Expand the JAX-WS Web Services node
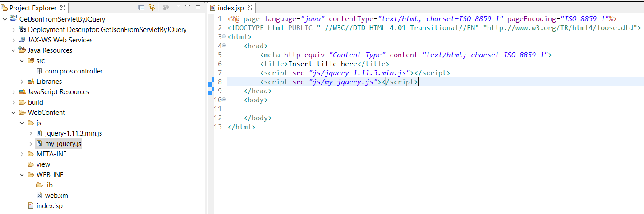The height and width of the screenshot is (214, 644). [14, 40]
